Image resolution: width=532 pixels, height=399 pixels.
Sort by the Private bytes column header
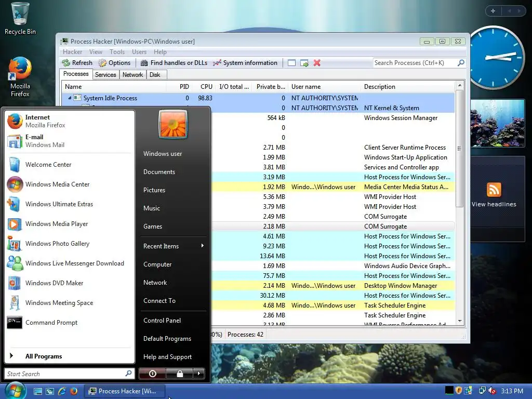pos(270,87)
